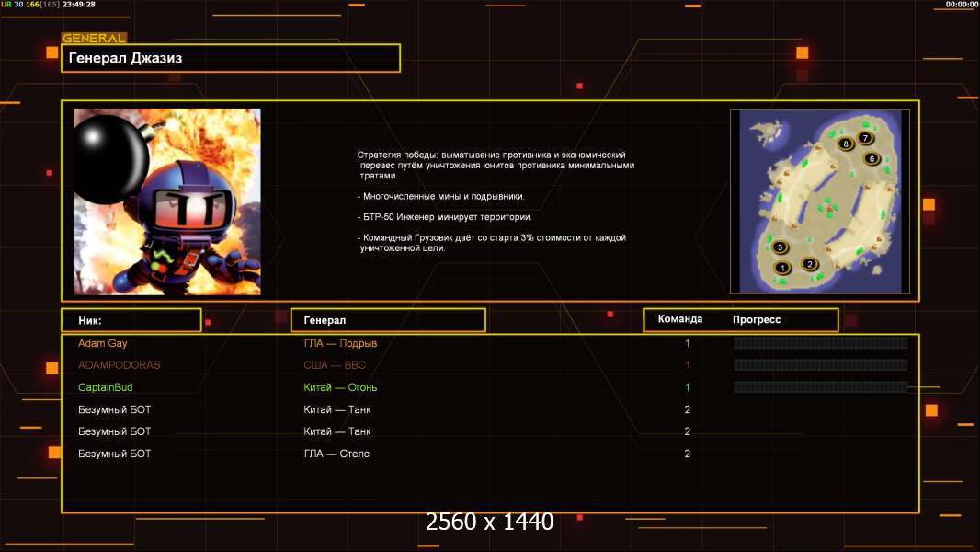This screenshot has width=980, height=552.
Task: Select player name CaptainBud
Action: coord(105,387)
